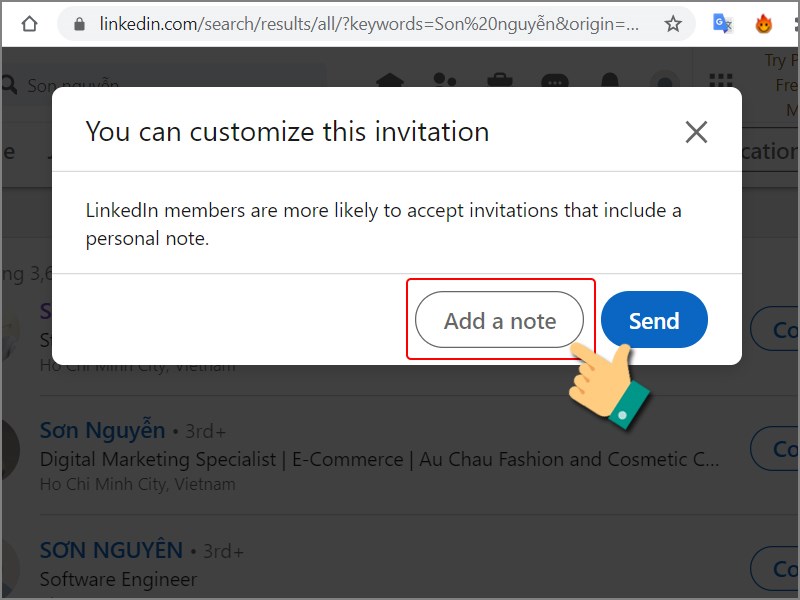Close the customize invitation dialog

[696, 132]
